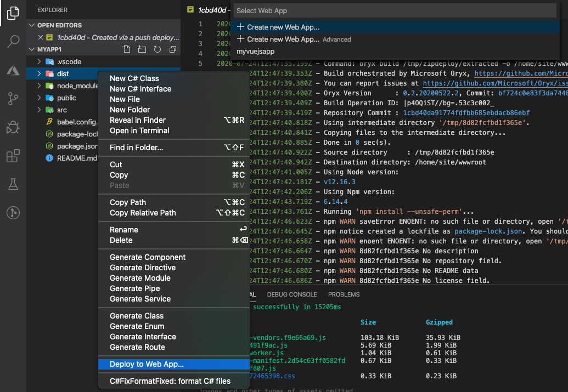Screen dimensions: 568x392
Task: Click the public folder icon
Action: point(49,98)
